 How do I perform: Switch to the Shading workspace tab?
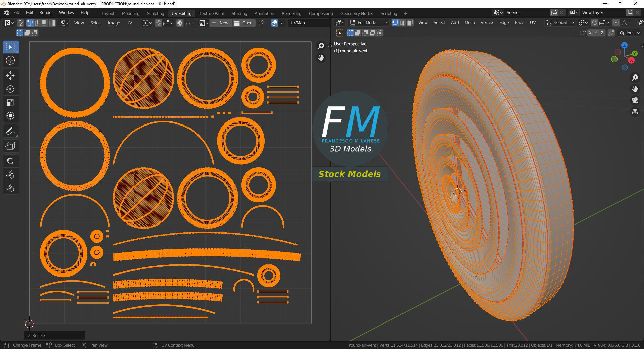coord(239,13)
